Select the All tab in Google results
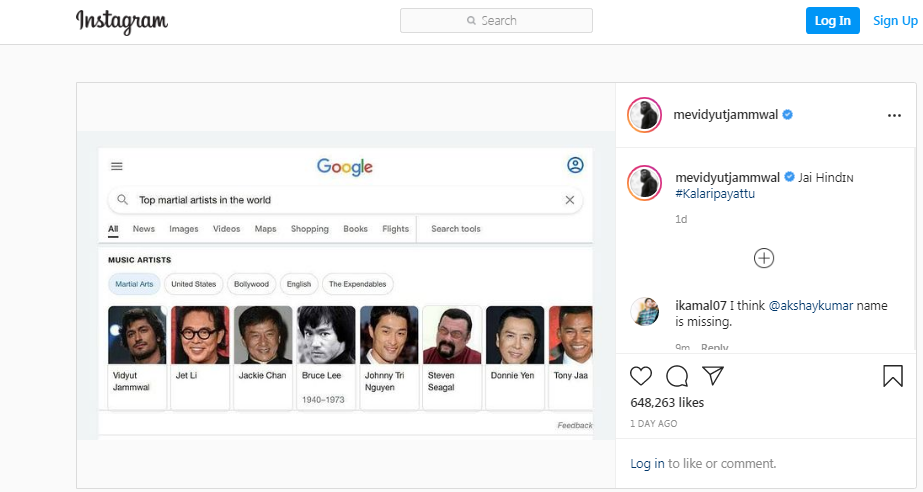The width and height of the screenshot is (923, 492). pos(113,229)
